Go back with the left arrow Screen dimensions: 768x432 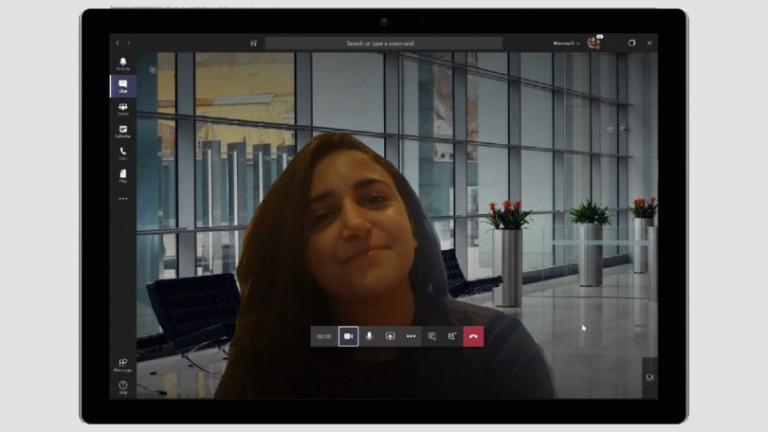point(118,43)
